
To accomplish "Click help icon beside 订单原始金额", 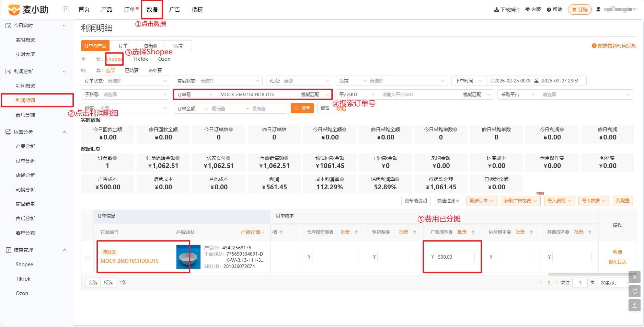I will (177, 158).
